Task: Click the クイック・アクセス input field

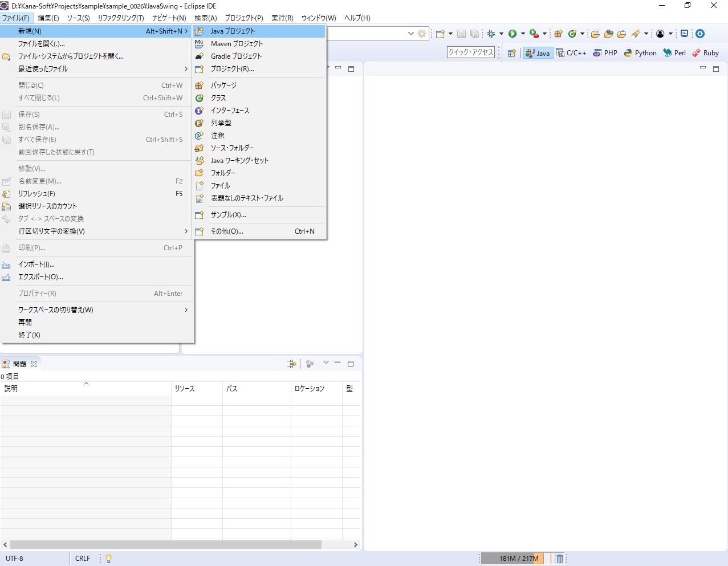Action: (471, 52)
